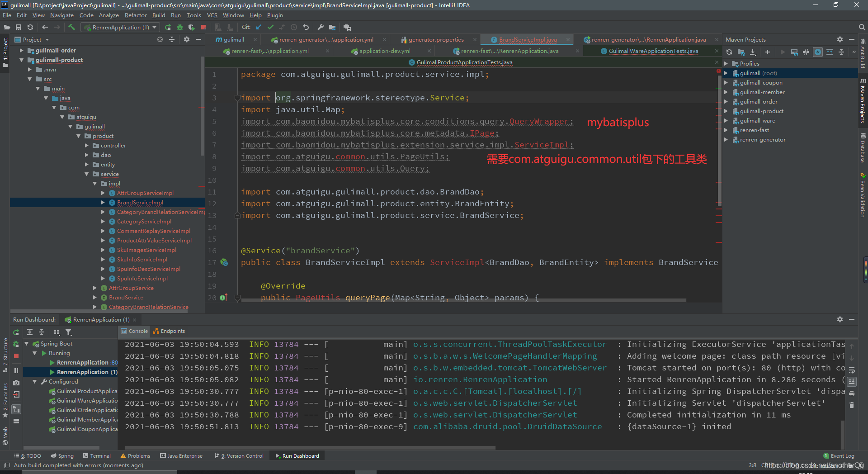Open the Terminal tool window button
This screenshot has width=868, height=474.
(97, 455)
